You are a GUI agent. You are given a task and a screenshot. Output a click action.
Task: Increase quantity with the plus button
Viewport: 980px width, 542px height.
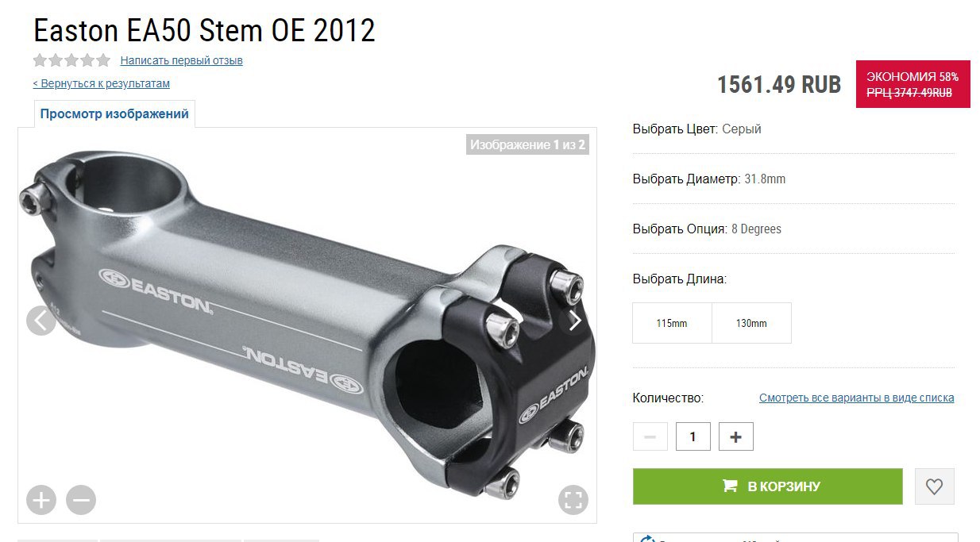[735, 436]
